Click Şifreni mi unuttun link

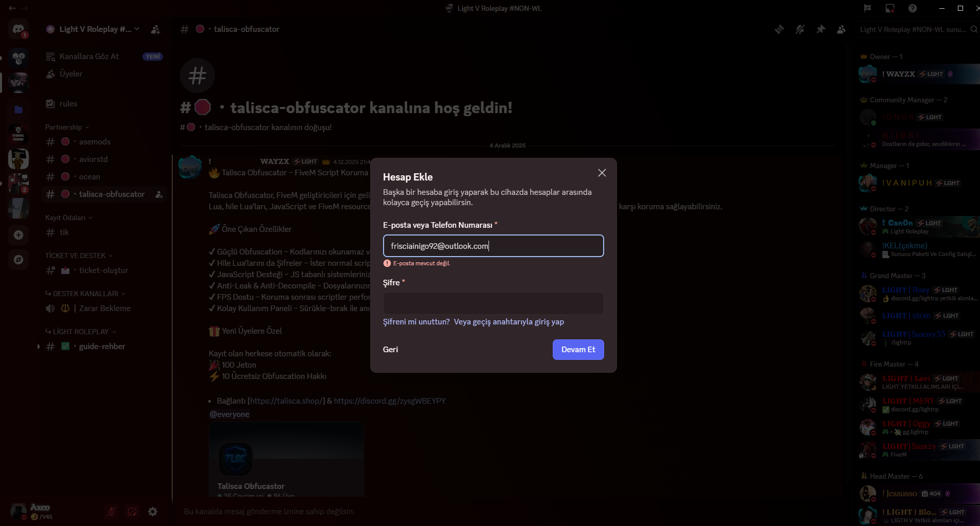pos(416,322)
